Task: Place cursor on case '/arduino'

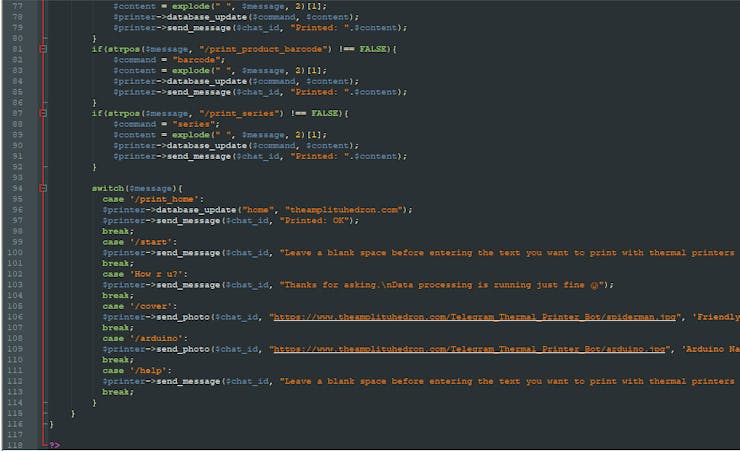Action: pyautogui.click(x=145, y=338)
